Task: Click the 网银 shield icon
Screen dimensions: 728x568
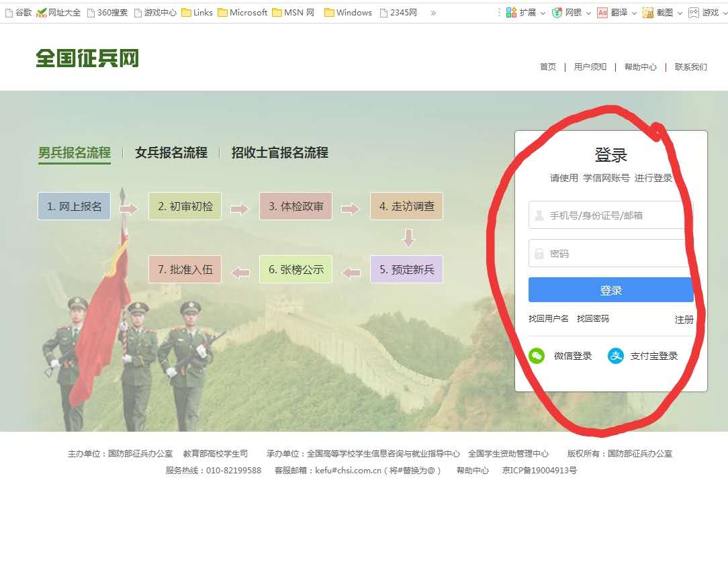Action: pyautogui.click(x=556, y=13)
